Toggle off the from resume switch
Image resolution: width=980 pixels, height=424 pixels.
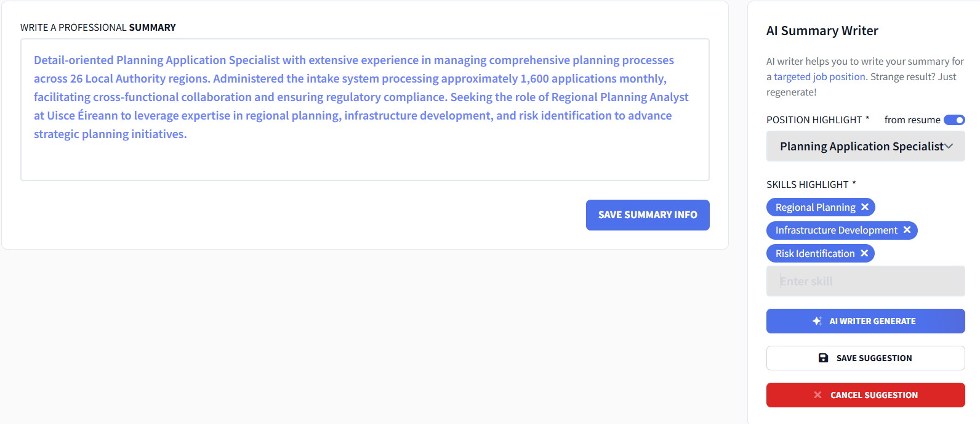tap(955, 120)
